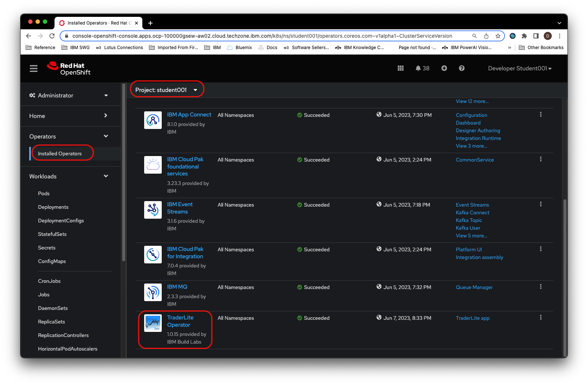Viewport: 588px width, 385px height.
Task: Open the browser tab search dropdown arrow
Action: click(x=559, y=23)
